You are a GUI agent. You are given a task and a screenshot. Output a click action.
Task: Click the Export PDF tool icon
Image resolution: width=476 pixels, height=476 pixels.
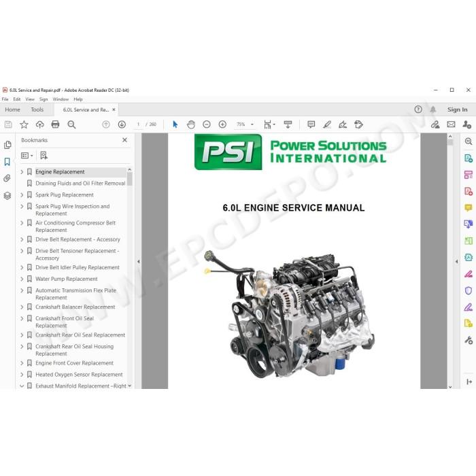468,158
